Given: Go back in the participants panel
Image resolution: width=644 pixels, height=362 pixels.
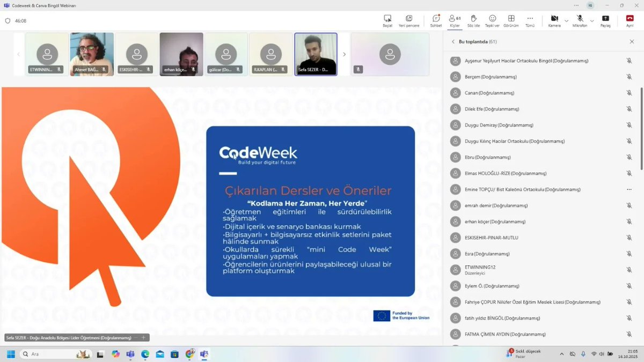Looking at the screenshot, I should (453, 41).
